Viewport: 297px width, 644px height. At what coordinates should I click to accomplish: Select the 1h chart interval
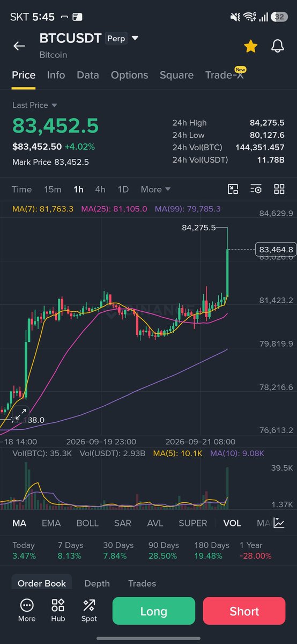click(x=78, y=189)
